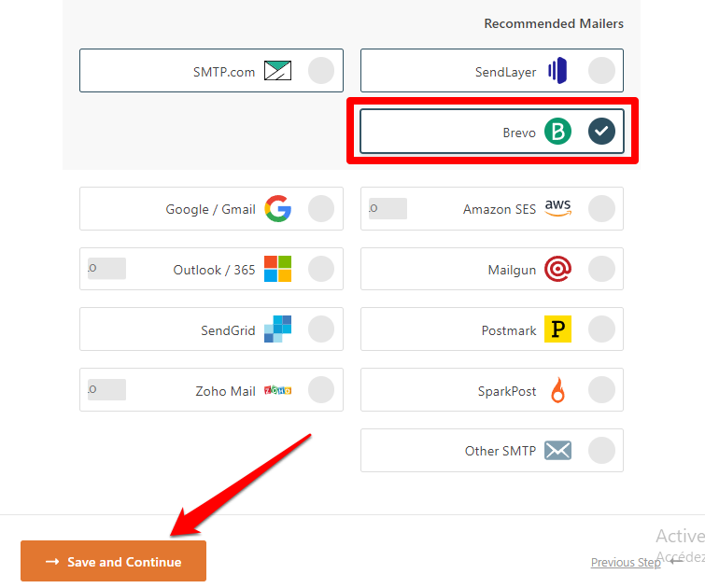Click the blue SendGrid logo icon
Screen dimensions: 705x588
point(277,329)
